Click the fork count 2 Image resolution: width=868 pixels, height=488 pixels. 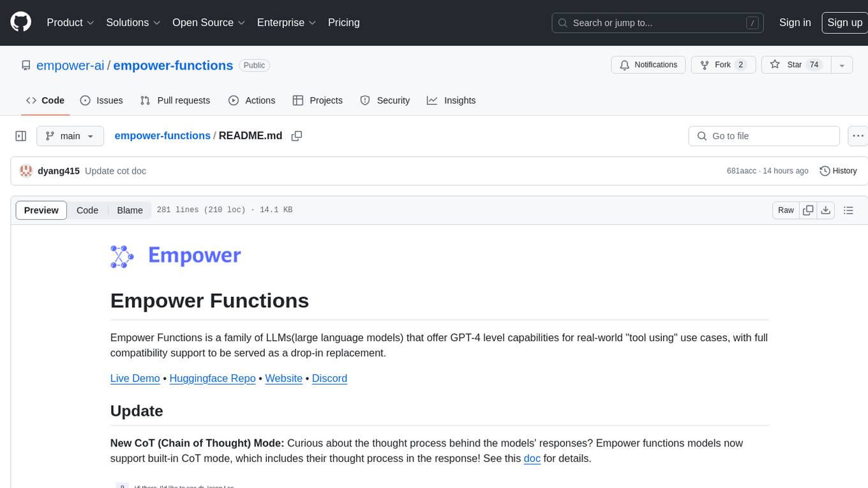[740, 65]
